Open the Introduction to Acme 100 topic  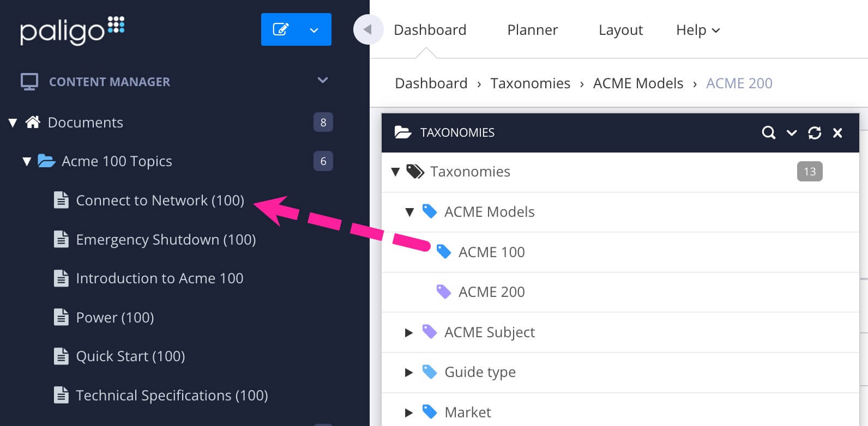(x=160, y=278)
